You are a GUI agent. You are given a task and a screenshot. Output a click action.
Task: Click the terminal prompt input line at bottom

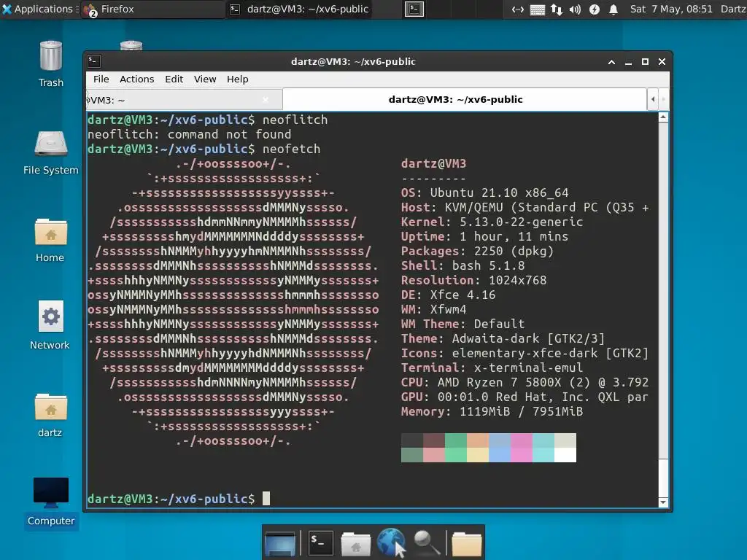(x=373, y=499)
